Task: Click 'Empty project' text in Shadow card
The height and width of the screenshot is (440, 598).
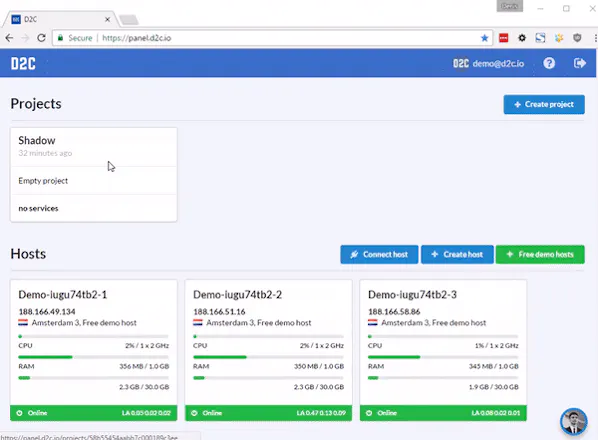Action: tap(43, 181)
